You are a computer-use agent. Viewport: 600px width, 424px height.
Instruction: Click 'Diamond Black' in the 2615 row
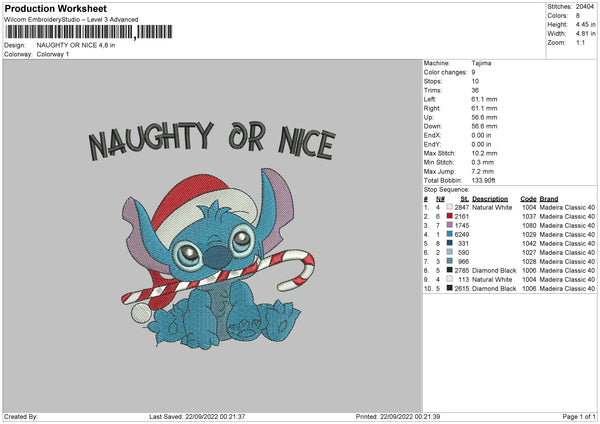coord(494,289)
